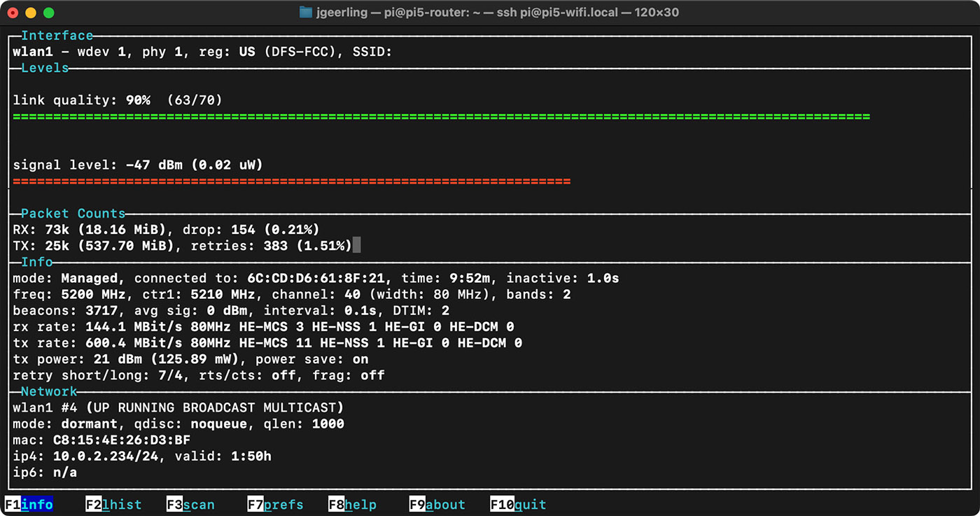Click the 'ip4: 10.0.2.234/24' text
980x516 pixels.
(x=85, y=456)
